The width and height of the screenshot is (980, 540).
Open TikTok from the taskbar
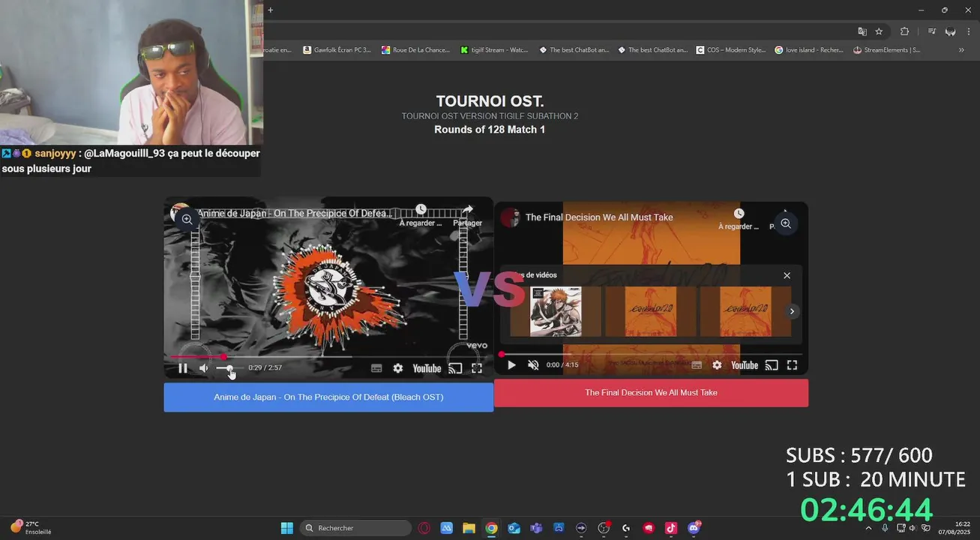tap(671, 528)
